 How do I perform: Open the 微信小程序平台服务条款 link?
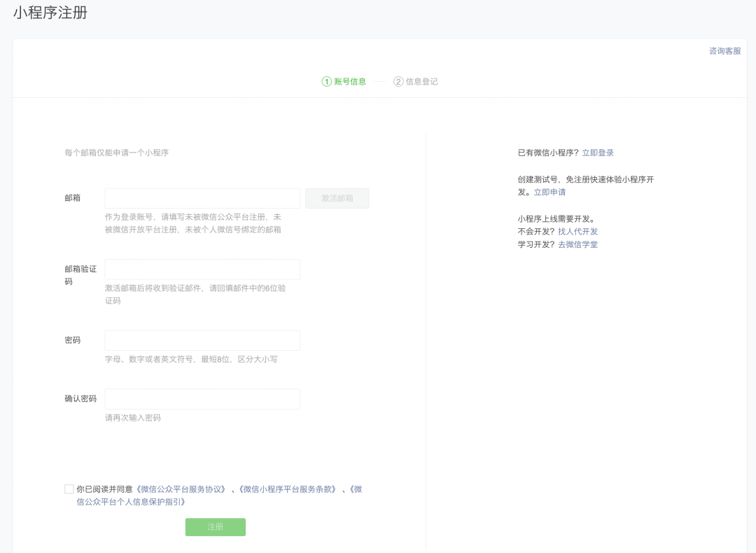click(x=288, y=489)
